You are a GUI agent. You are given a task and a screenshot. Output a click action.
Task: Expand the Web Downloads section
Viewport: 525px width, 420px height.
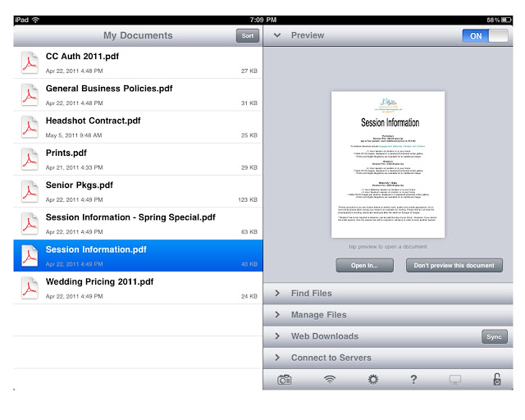pyautogui.click(x=388, y=336)
